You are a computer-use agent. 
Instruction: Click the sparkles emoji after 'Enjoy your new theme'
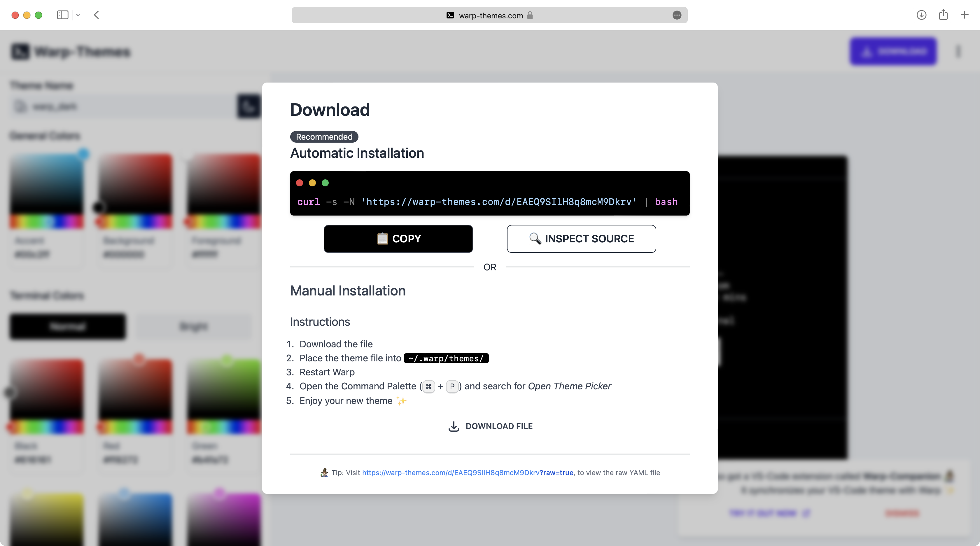[x=401, y=401]
